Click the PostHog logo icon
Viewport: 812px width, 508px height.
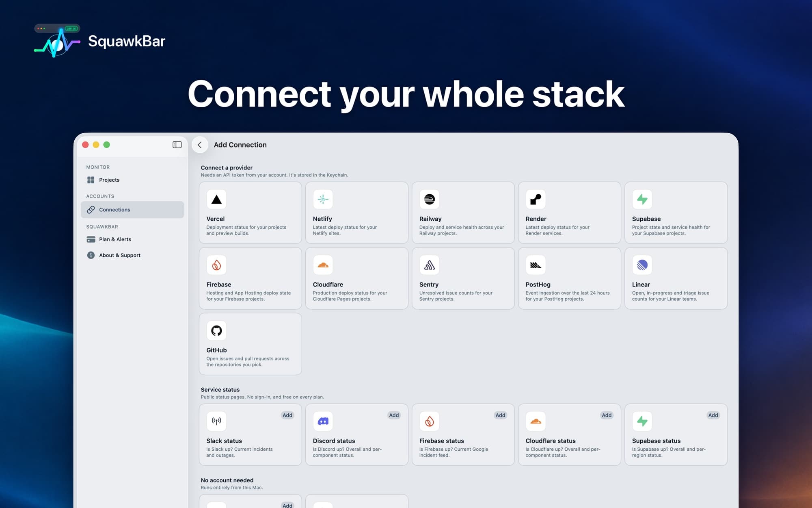pos(536,265)
